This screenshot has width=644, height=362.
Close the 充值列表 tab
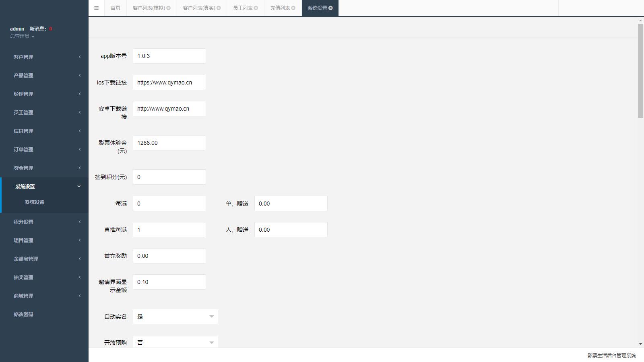tap(293, 8)
